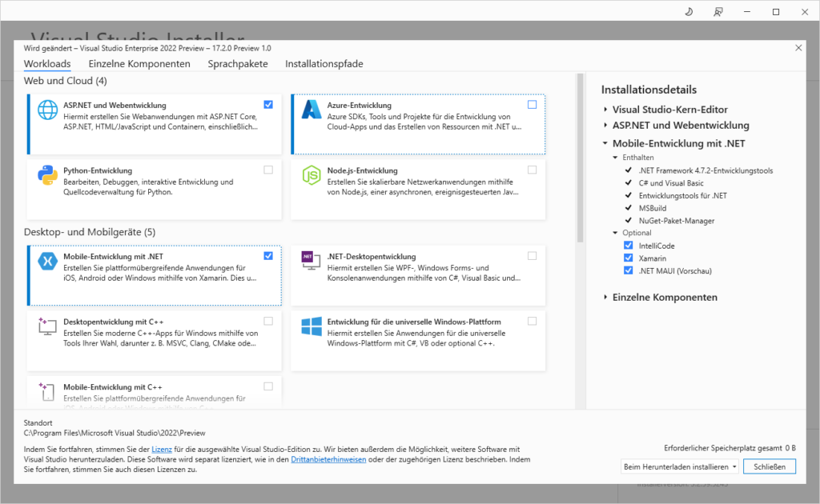Click the workloads list vertical scrollbar

[x=581, y=160]
